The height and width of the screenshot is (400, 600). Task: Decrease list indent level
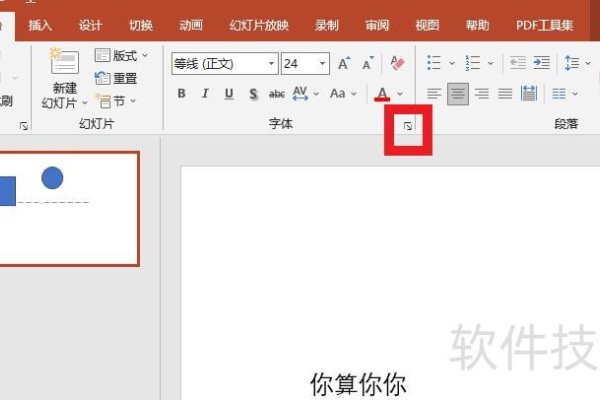coord(518,62)
